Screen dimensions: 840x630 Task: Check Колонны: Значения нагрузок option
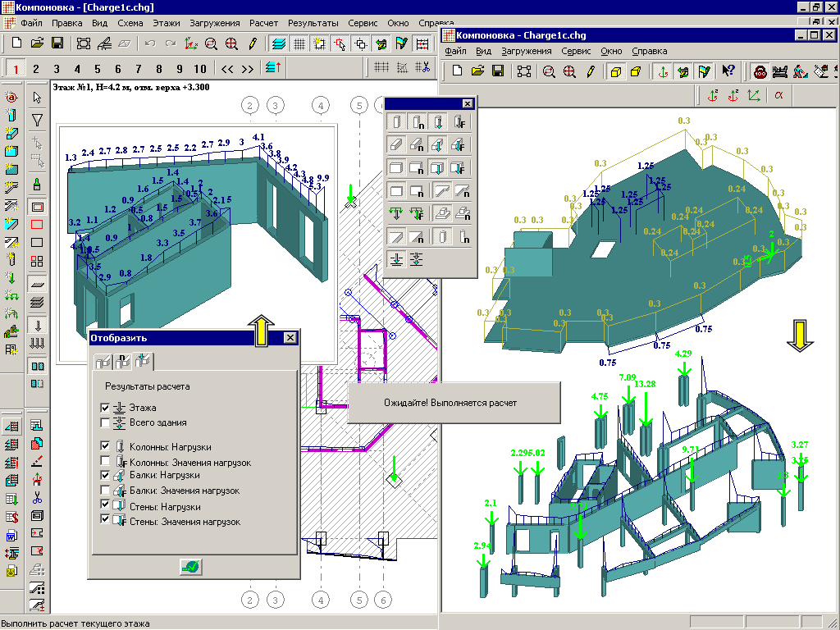pyautogui.click(x=104, y=462)
